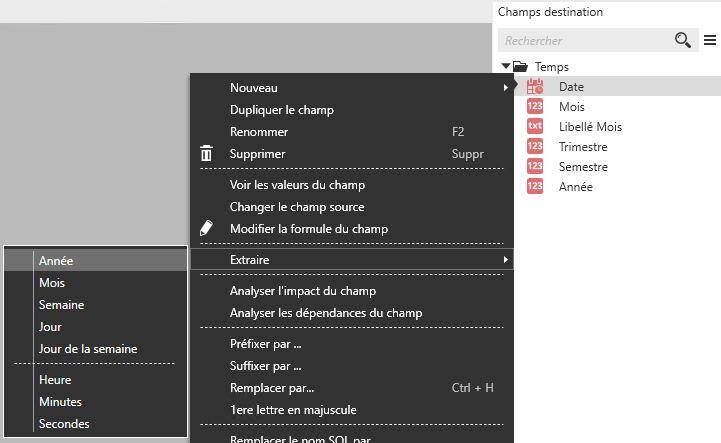721x443 pixels.
Task: Click the text type icon of Libellé Mois
Action: [x=535, y=126]
